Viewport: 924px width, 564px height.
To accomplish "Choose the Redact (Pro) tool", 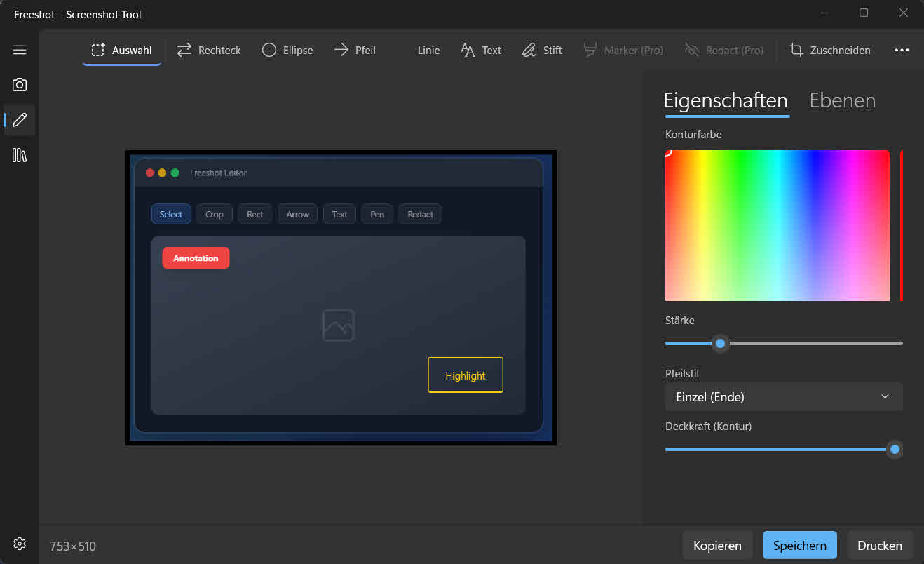I will (724, 50).
